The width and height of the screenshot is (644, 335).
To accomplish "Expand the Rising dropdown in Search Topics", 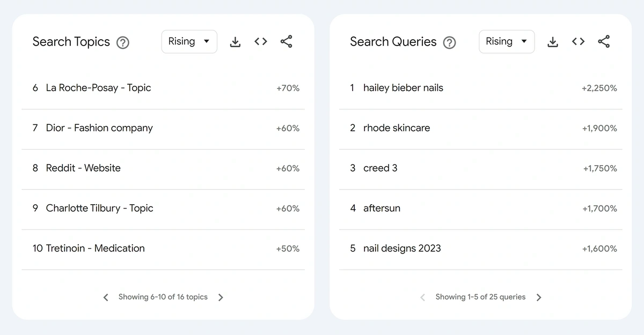I will pos(189,42).
